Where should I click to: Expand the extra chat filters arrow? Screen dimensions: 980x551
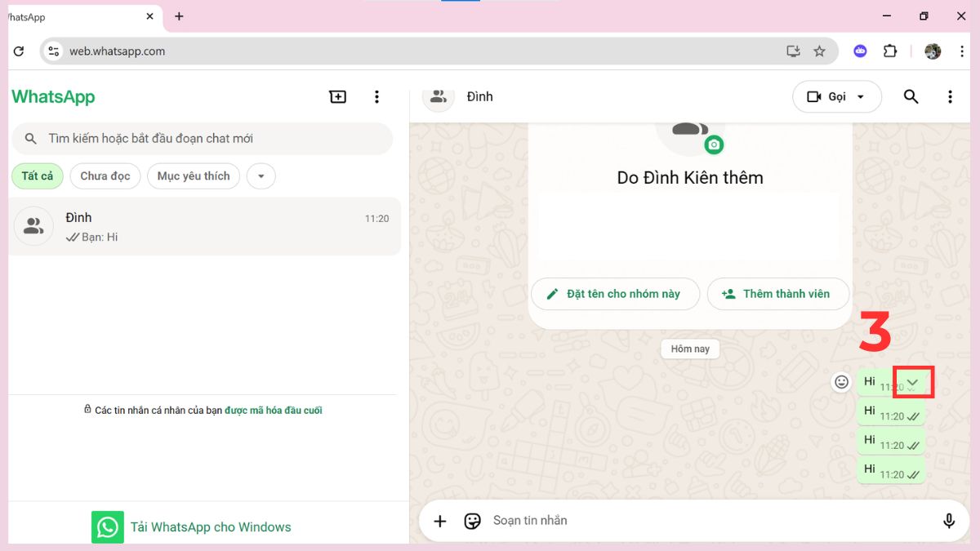click(x=261, y=176)
